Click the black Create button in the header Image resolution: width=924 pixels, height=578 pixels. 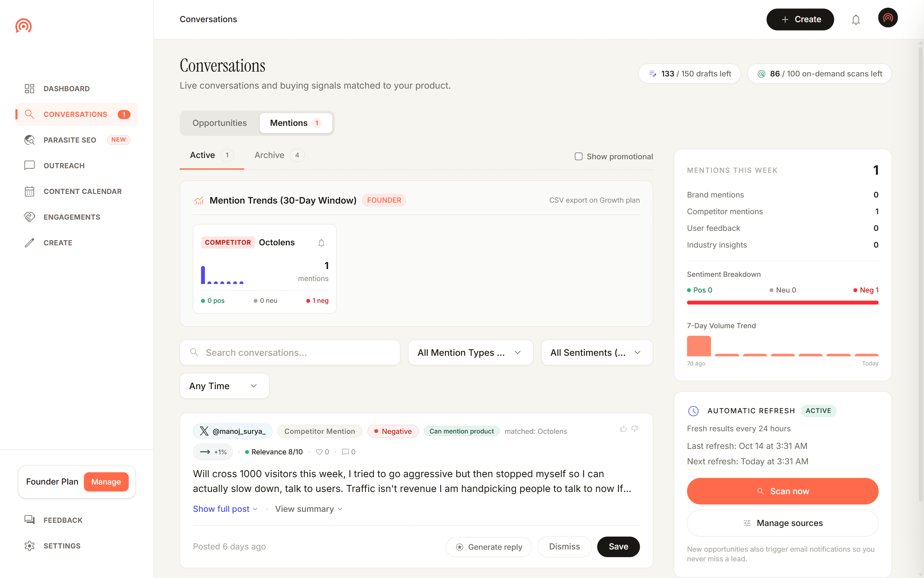[800, 20]
